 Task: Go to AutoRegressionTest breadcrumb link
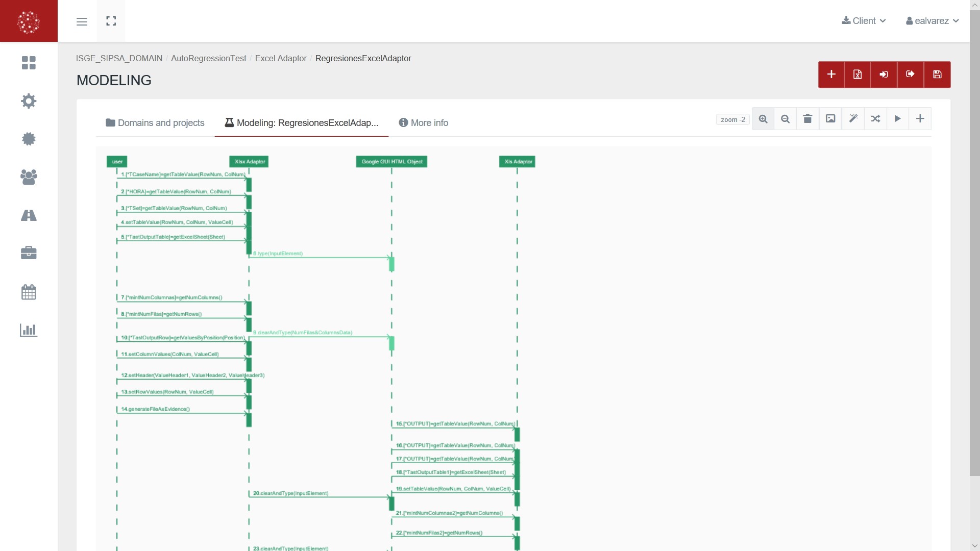click(208, 58)
